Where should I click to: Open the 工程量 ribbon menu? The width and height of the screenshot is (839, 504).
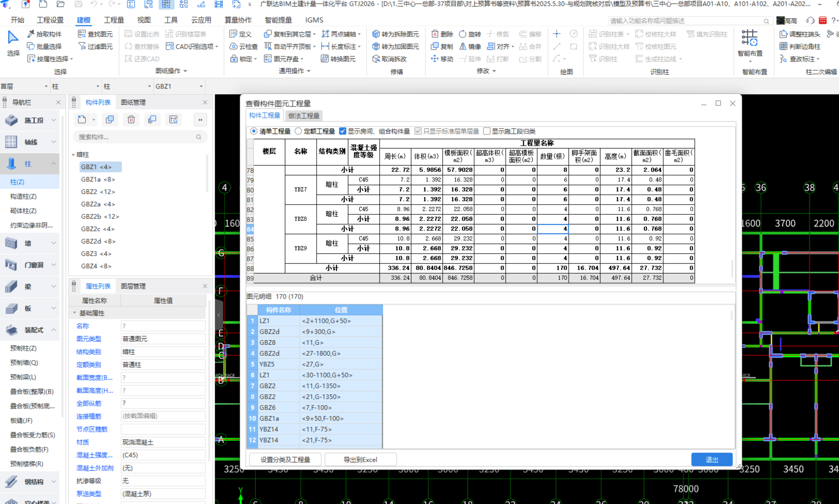(114, 20)
